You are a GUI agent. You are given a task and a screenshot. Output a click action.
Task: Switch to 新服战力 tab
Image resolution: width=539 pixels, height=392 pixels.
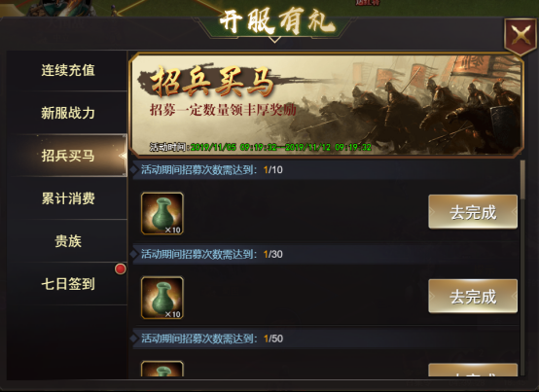coord(68,113)
